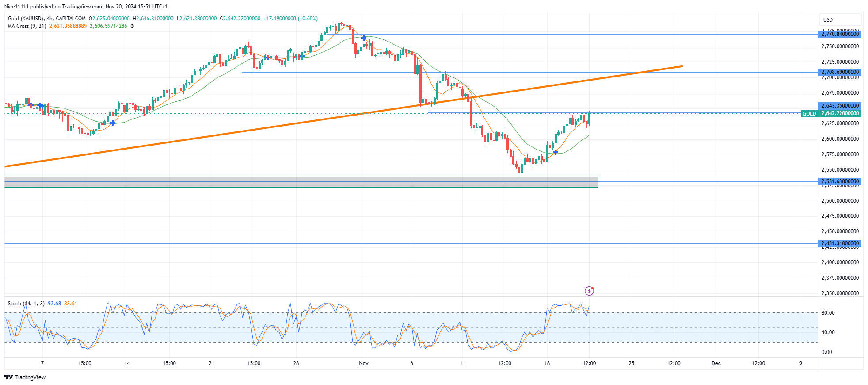Click the 2,708.69 price level label

point(840,72)
